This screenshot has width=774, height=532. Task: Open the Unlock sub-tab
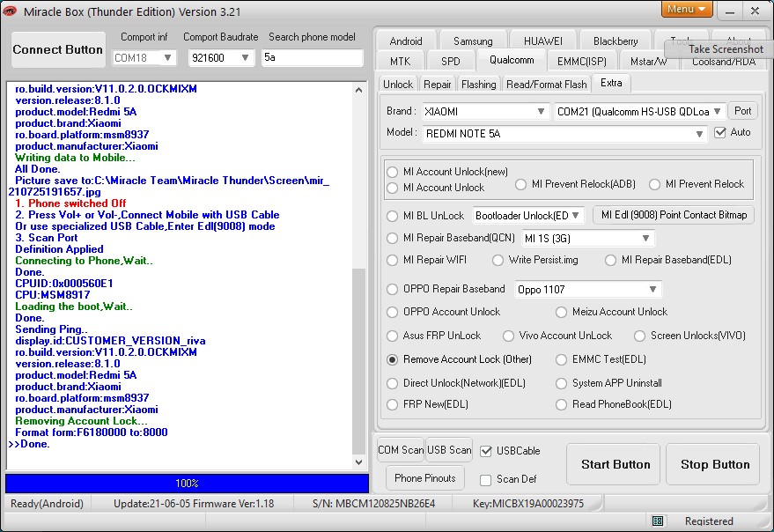[x=398, y=85]
